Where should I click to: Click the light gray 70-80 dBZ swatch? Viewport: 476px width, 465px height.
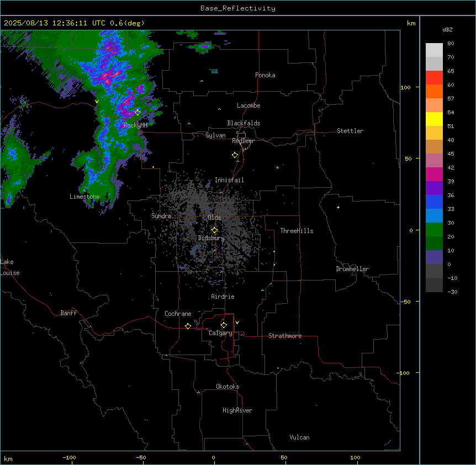tap(434, 50)
